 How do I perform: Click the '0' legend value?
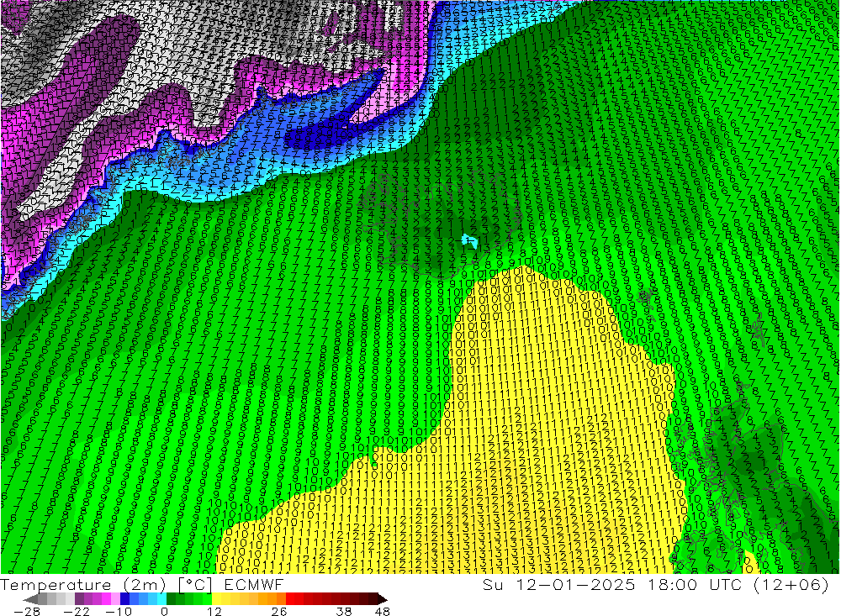pyautogui.click(x=165, y=611)
